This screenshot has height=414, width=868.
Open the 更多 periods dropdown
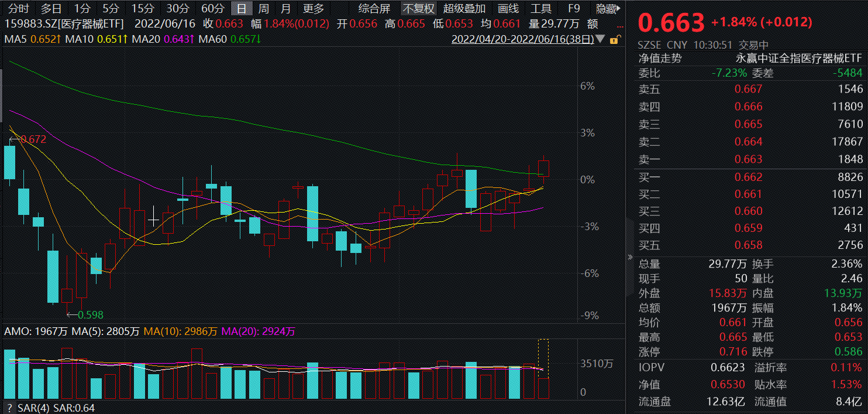click(x=313, y=9)
